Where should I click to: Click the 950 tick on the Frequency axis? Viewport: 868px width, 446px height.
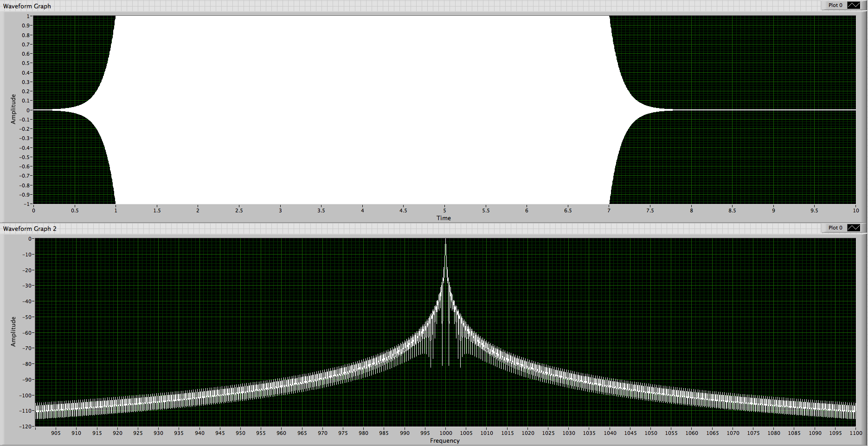click(x=240, y=433)
